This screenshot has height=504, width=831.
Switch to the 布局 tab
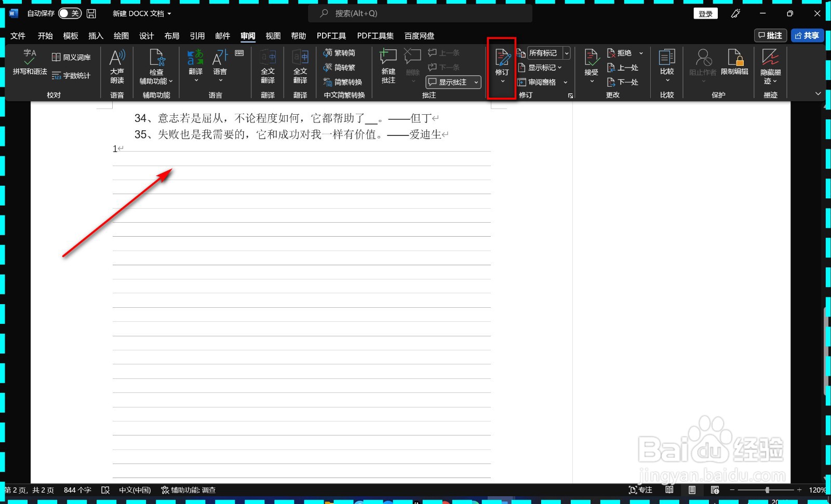point(172,36)
